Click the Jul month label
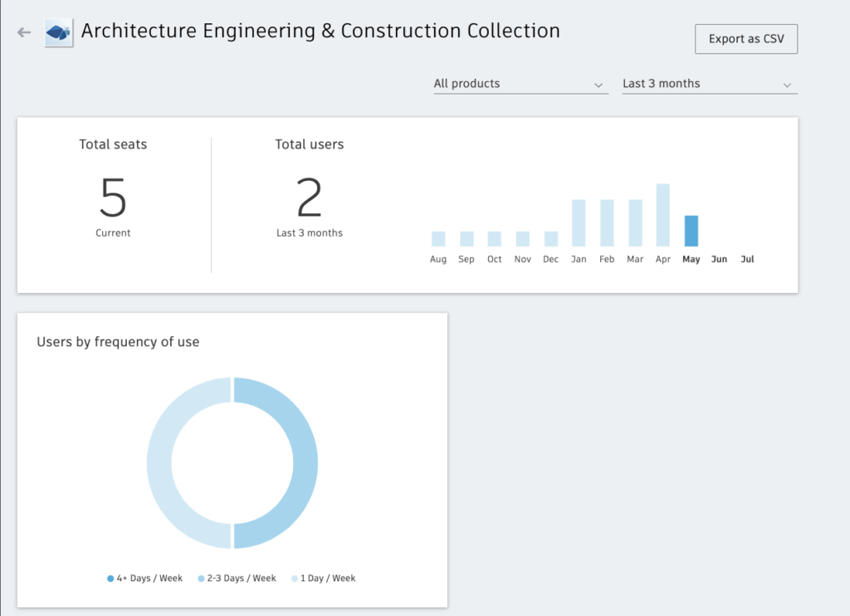The width and height of the screenshot is (850, 616). [x=747, y=259]
